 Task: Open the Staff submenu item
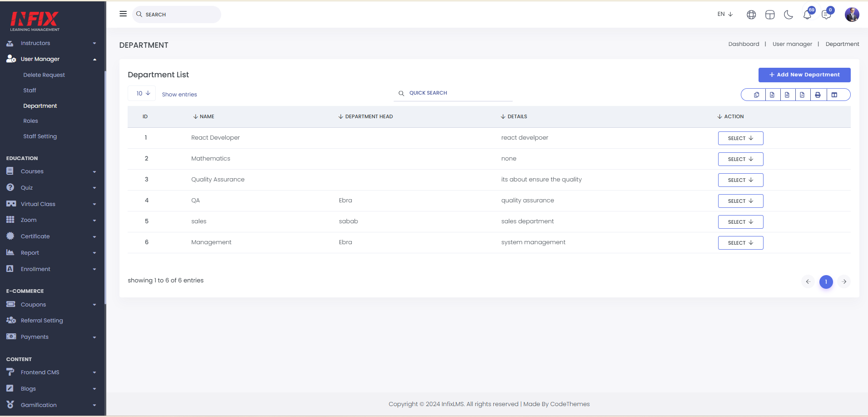click(x=30, y=90)
